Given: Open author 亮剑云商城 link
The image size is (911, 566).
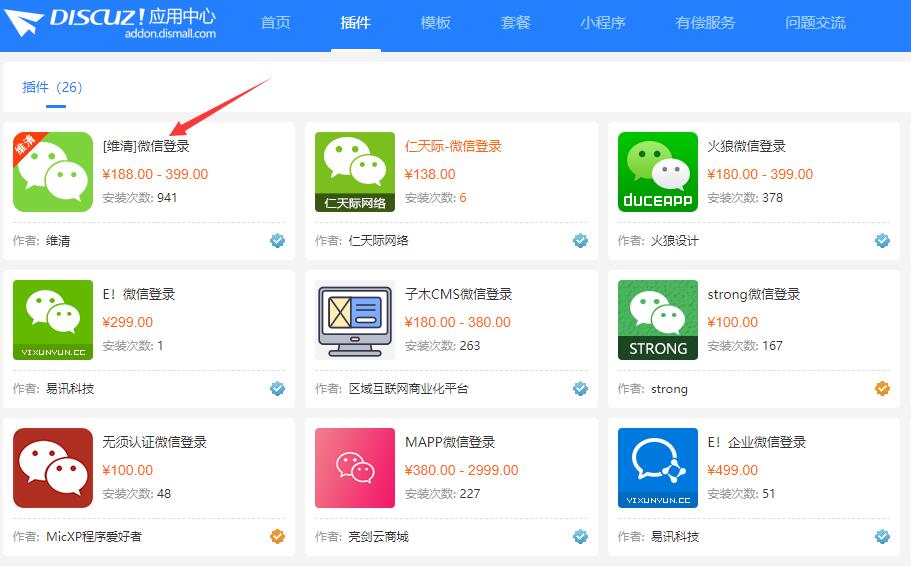Looking at the screenshot, I should (x=379, y=536).
